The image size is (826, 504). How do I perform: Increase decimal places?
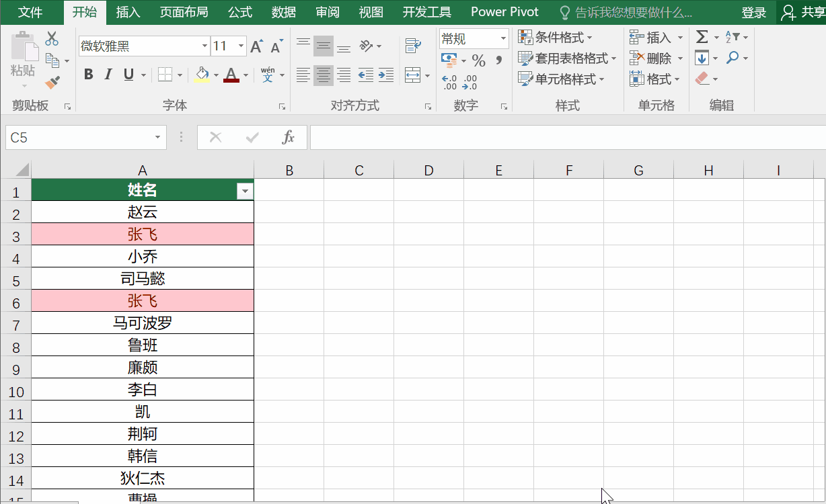tap(449, 82)
